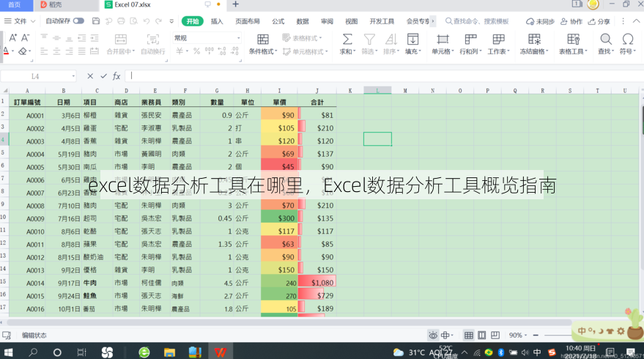Click the fx insert function icon
Image resolution: width=644 pixels, height=359 pixels.
(x=116, y=76)
